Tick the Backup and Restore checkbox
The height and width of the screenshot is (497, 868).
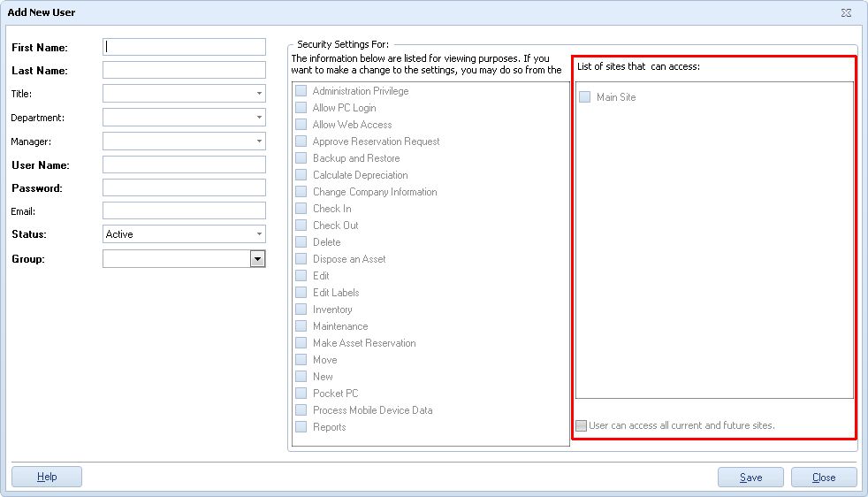tap(301, 158)
